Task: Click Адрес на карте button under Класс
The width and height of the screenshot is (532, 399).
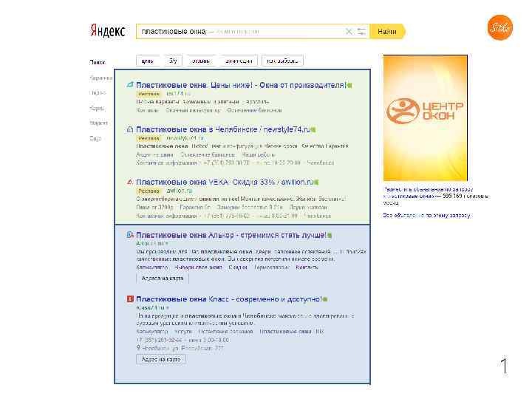Action: point(161,359)
